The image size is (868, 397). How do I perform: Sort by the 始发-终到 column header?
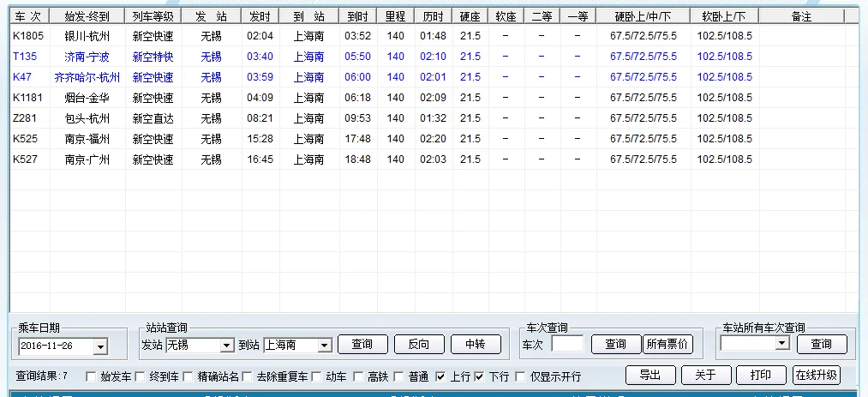[87, 16]
